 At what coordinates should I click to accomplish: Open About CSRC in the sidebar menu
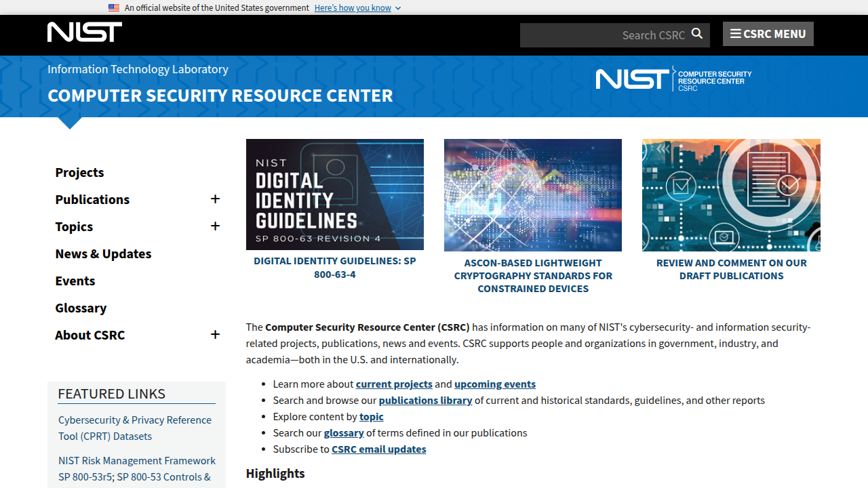pos(90,335)
